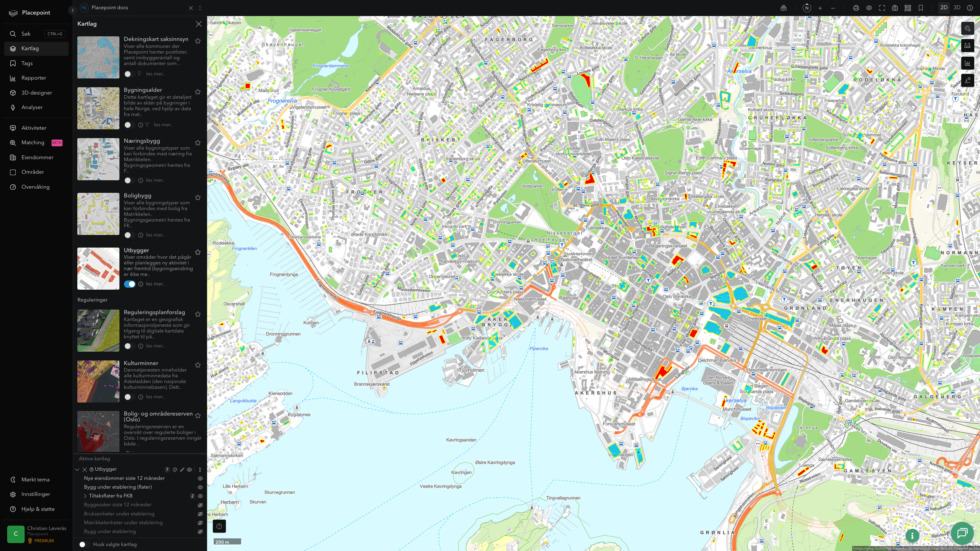Open the bar chart statistics tool
The image size is (980, 551).
[967, 63]
